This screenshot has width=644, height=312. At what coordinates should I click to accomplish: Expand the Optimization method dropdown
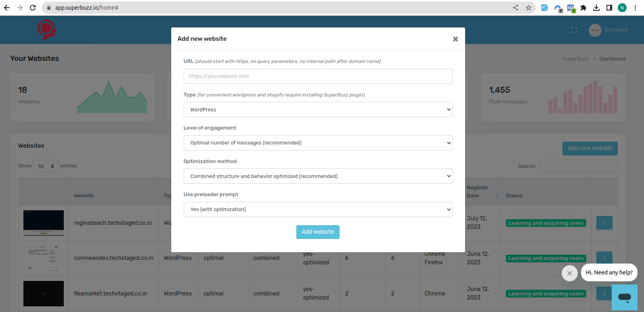tap(318, 176)
